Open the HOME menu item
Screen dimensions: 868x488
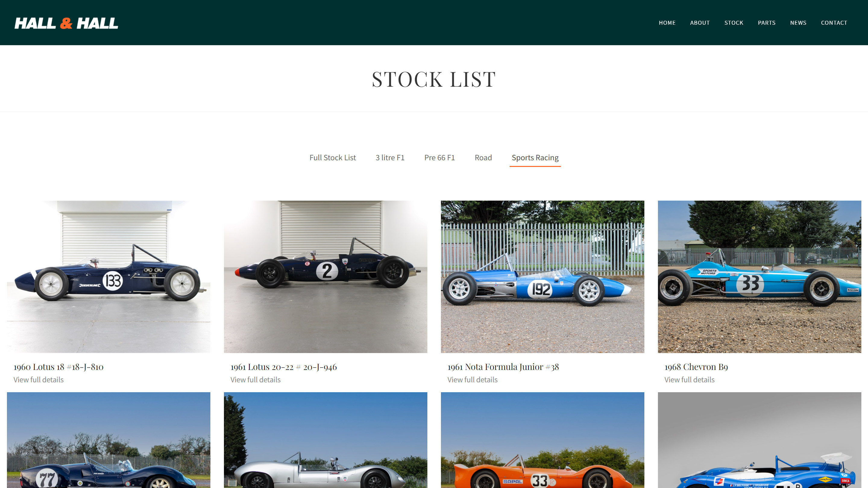(x=667, y=23)
